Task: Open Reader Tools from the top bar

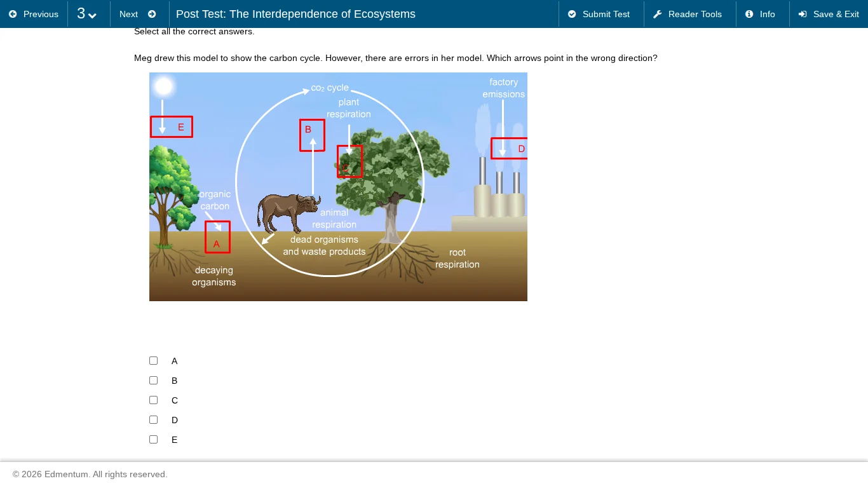Action: (x=689, y=14)
